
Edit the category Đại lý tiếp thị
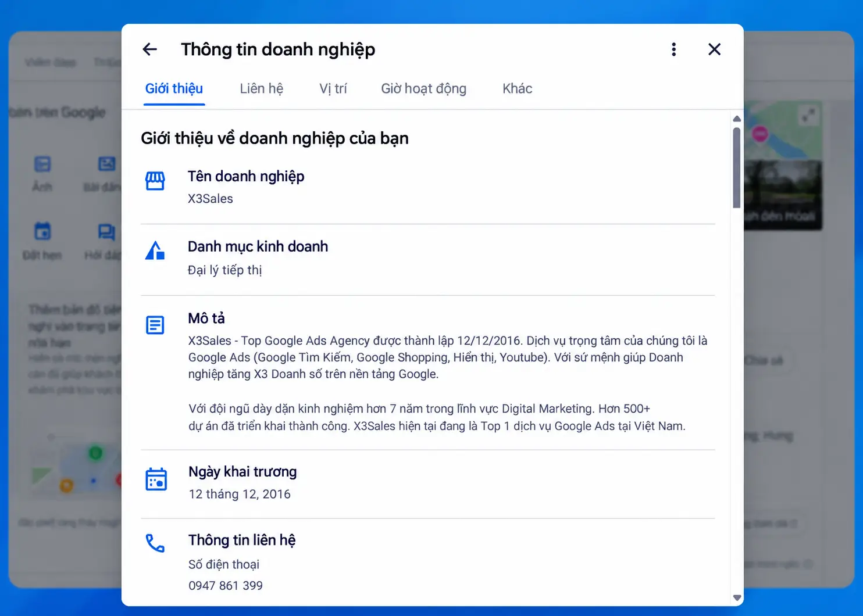[x=225, y=270]
